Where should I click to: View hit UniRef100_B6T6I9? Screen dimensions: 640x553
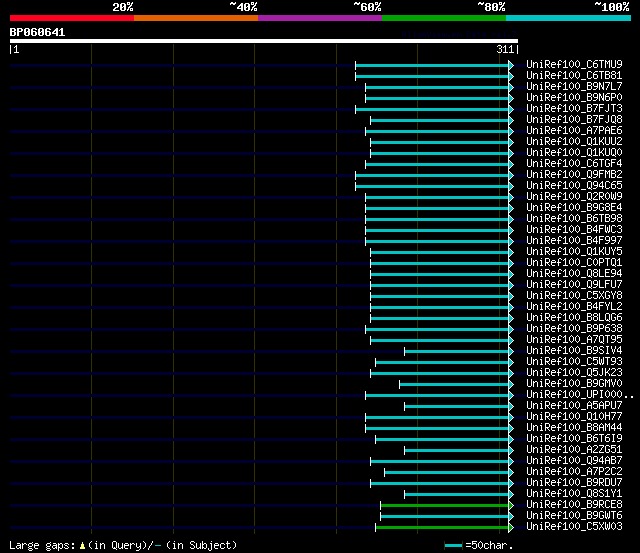click(x=574, y=439)
